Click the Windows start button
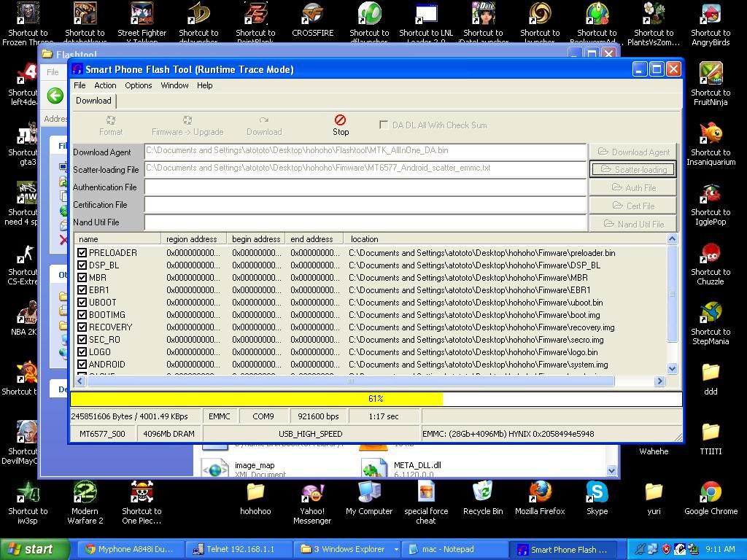 [x=34, y=549]
